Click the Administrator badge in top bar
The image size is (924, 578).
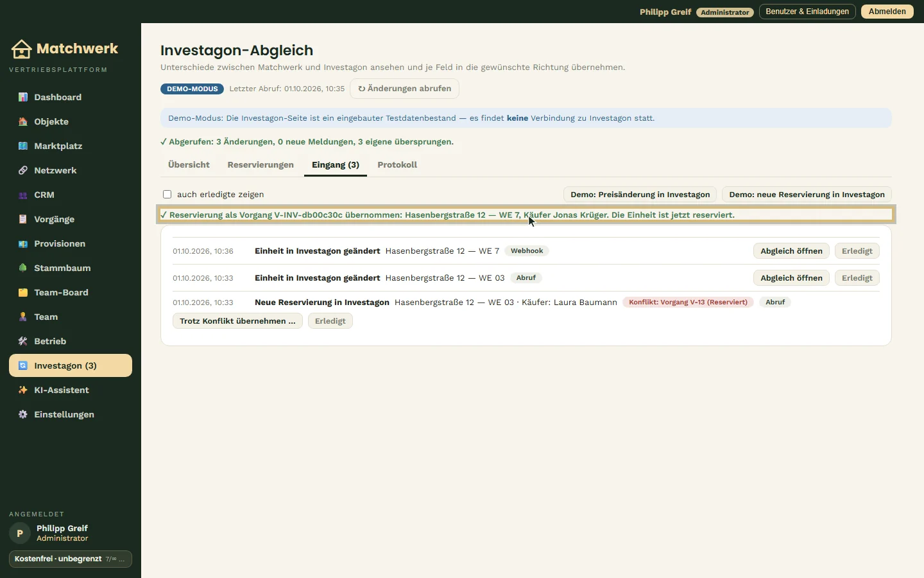coord(725,12)
